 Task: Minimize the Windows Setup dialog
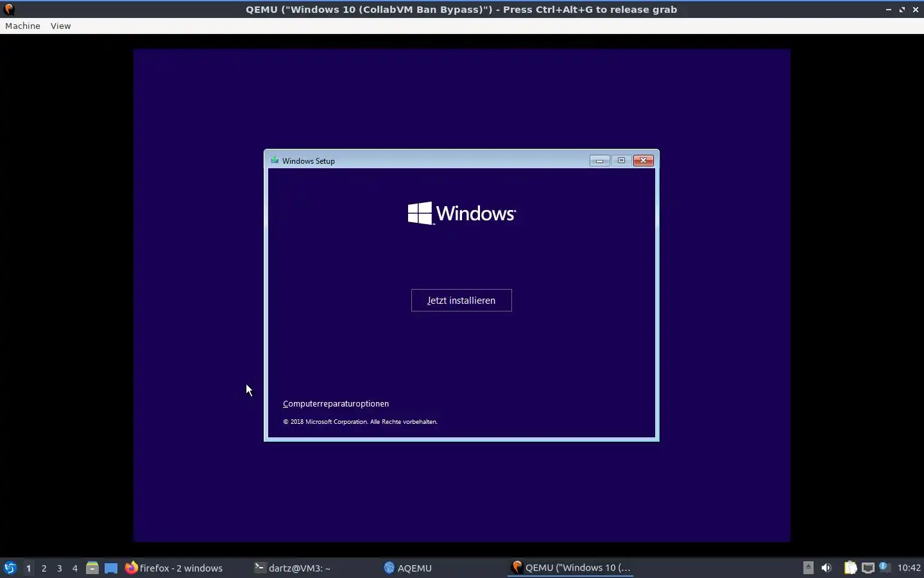click(x=599, y=161)
